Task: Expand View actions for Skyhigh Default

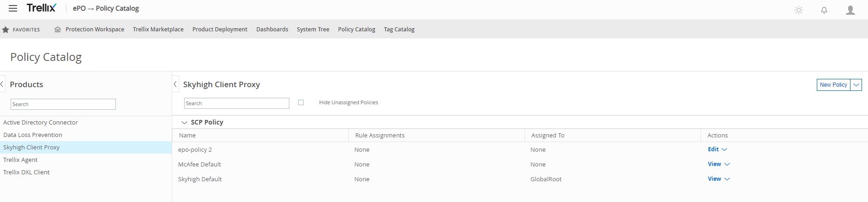Action: [727, 179]
